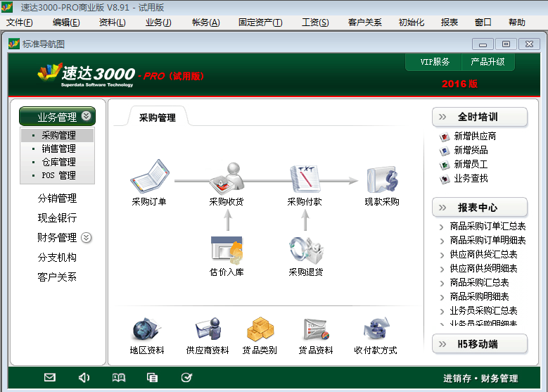The image size is (548, 392).
Task: Open the 收付款方式 payment method icon
Action: coord(376,329)
